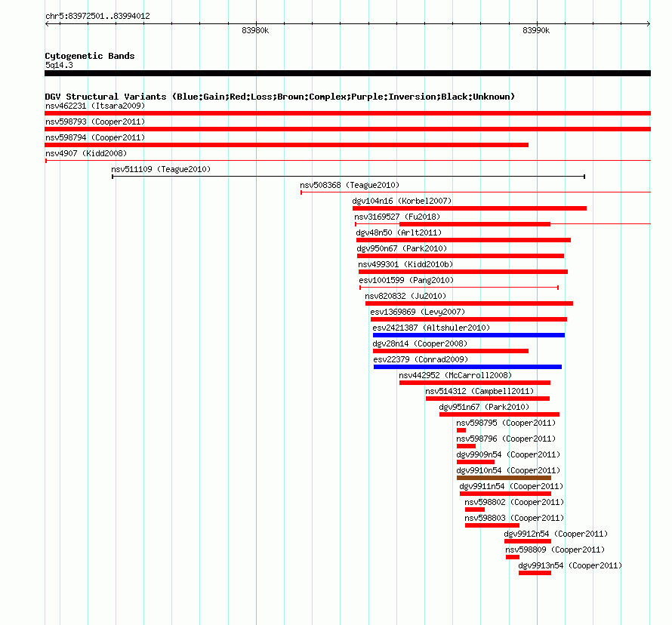Click the nsv598802 (Cooper2011) short red bar
The width and height of the screenshot is (672, 625).
tap(475, 510)
